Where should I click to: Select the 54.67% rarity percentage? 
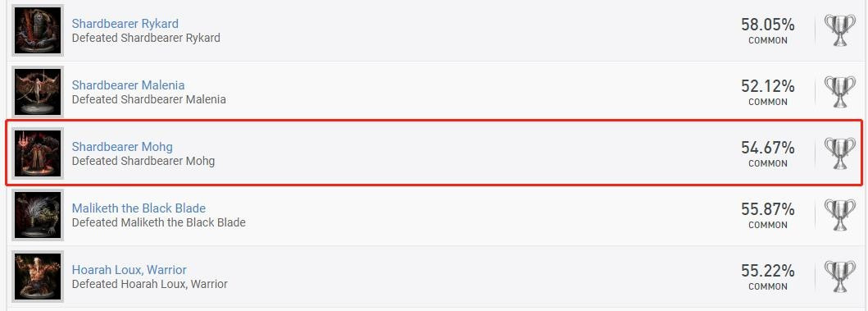(x=768, y=148)
